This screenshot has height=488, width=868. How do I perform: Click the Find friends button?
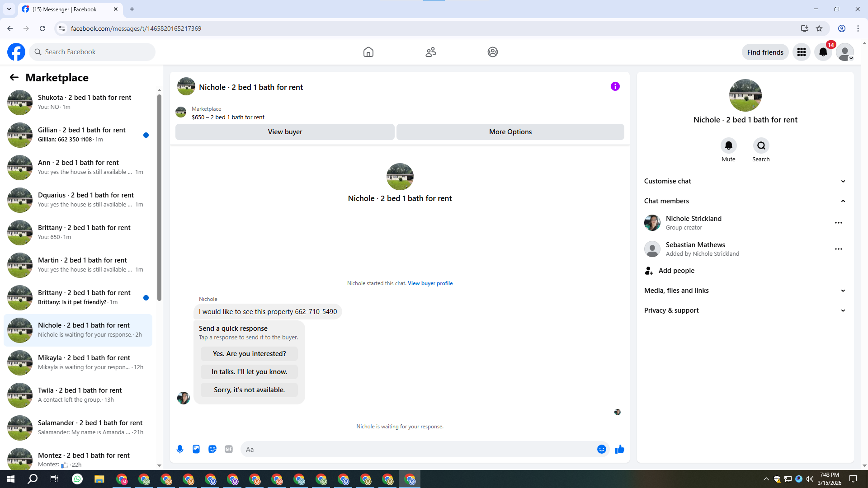tap(765, 52)
